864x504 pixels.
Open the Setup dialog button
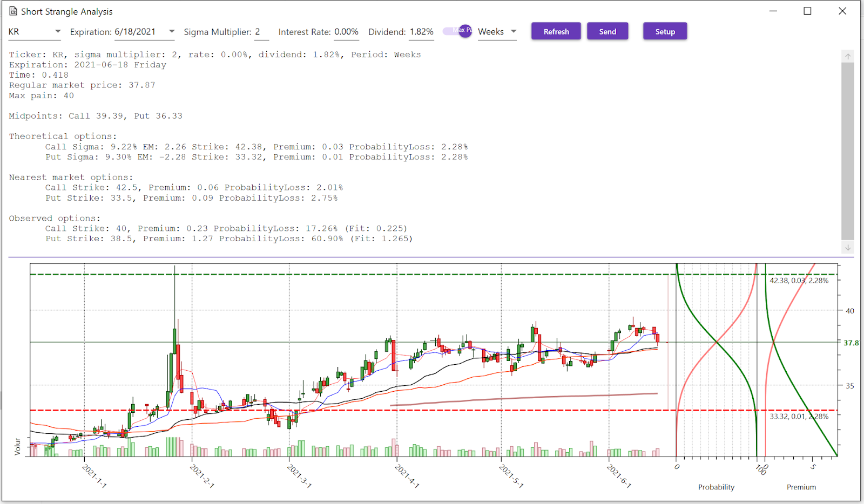pyautogui.click(x=665, y=31)
